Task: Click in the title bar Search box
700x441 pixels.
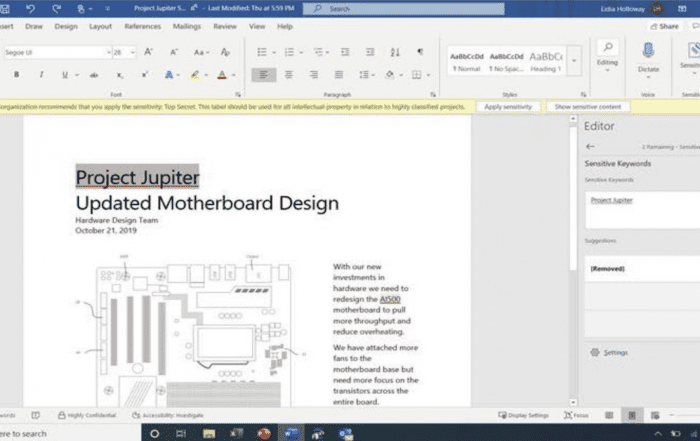Action: coord(404,8)
